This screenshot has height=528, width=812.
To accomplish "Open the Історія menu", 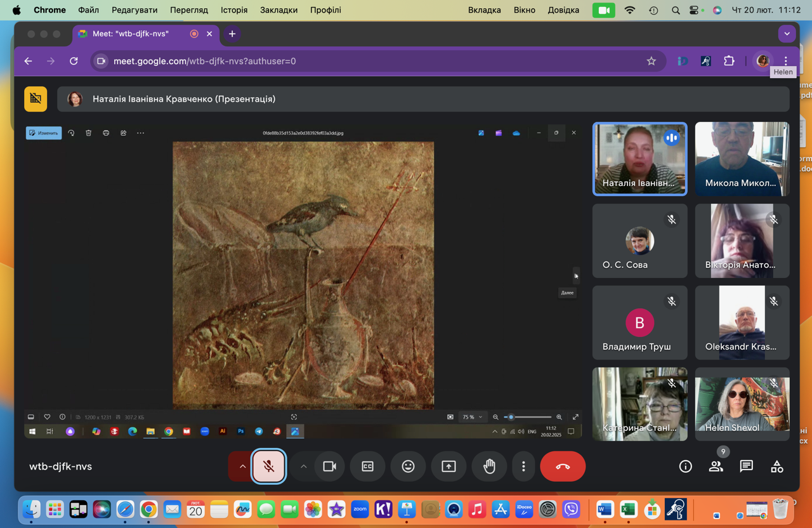I will pos(234,10).
